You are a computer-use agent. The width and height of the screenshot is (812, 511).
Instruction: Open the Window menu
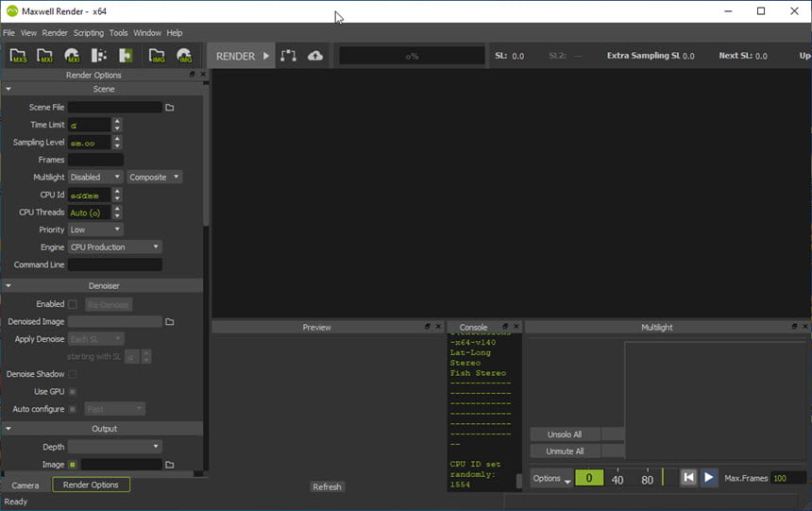tap(147, 33)
